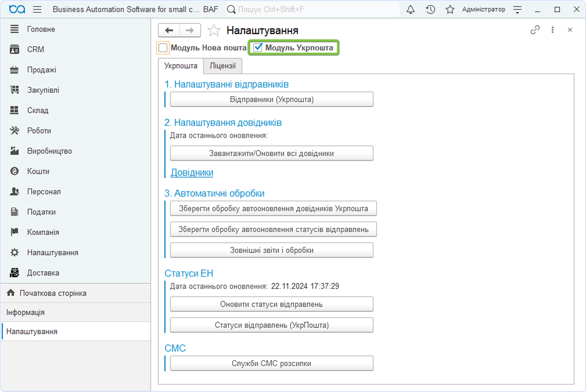This screenshot has width=586, height=392.
Task: Open Закупівлі cart icon
Action: pos(14,90)
